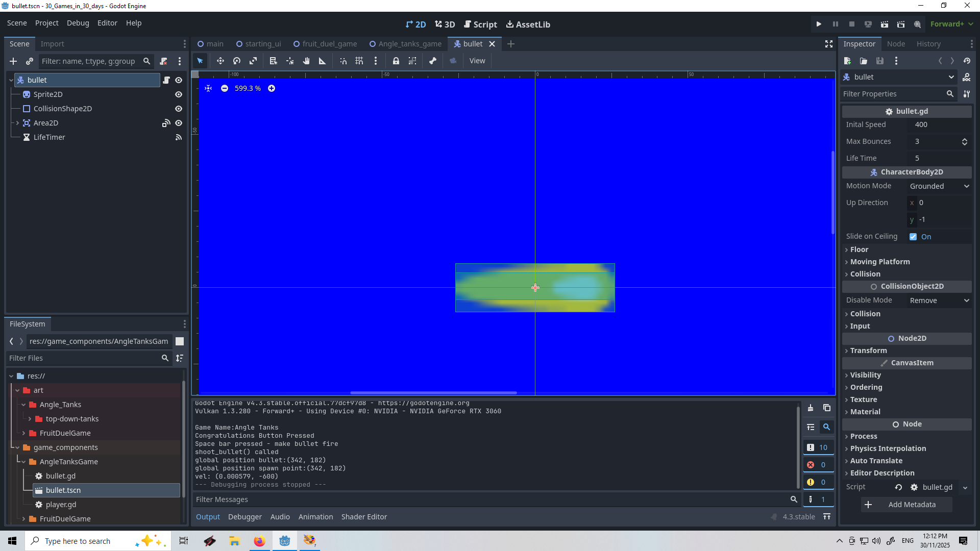Toggle smart snap option

pyautogui.click(x=343, y=61)
